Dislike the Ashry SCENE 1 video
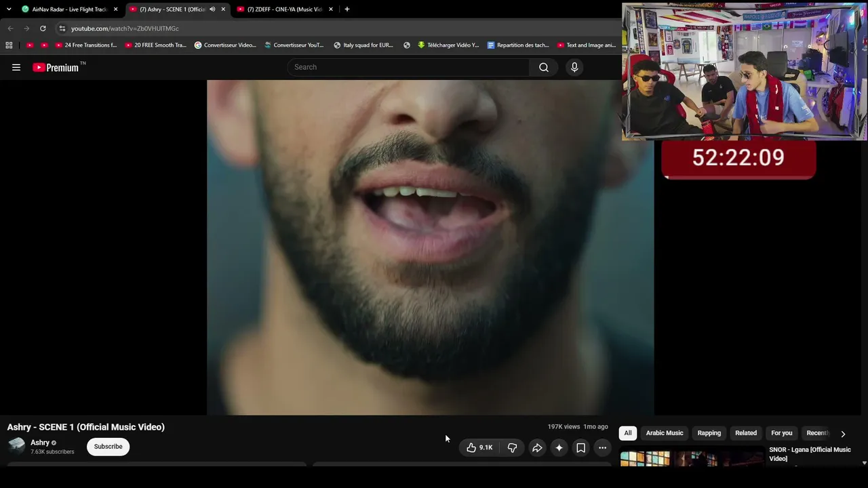This screenshot has height=488, width=868. (x=512, y=447)
